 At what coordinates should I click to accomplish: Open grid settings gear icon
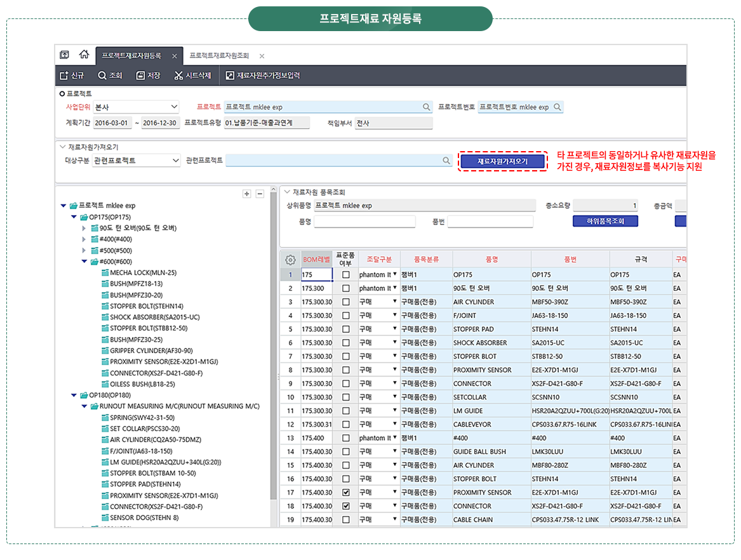tap(291, 260)
